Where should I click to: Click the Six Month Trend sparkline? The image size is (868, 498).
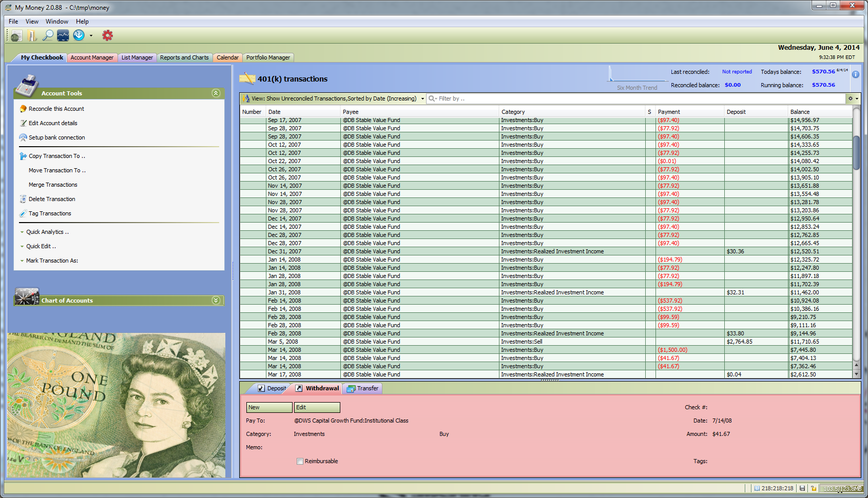[637, 75]
